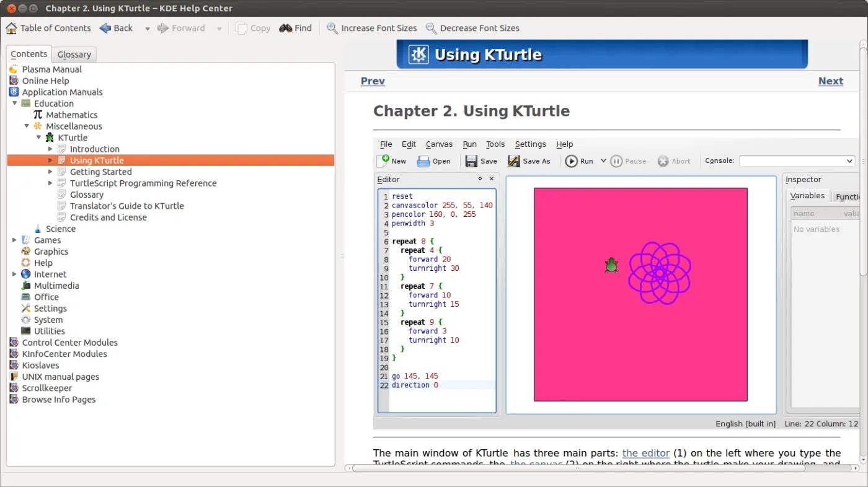Click Decrease Font Sizes magnifier icon
The image size is (868, 487).
tap(431, 28)
